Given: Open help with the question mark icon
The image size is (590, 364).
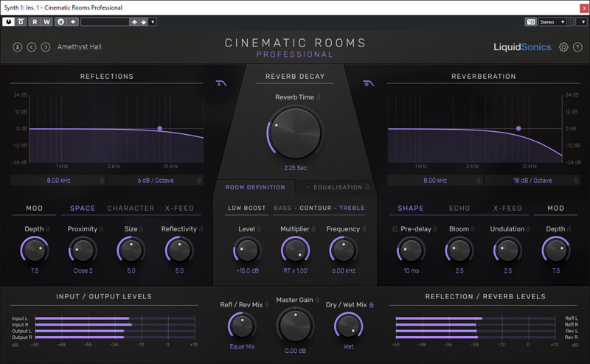Looking at the screenshot, I should coord(577,47).
